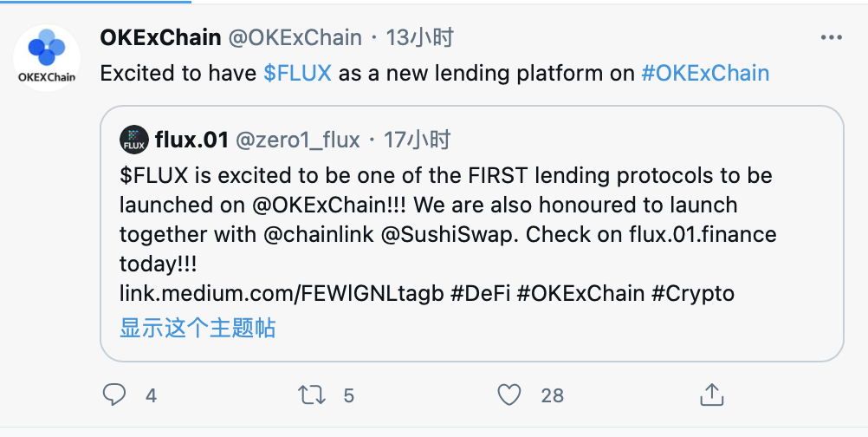Click 显示这个主题帖 to show thread

click(198, 327)
